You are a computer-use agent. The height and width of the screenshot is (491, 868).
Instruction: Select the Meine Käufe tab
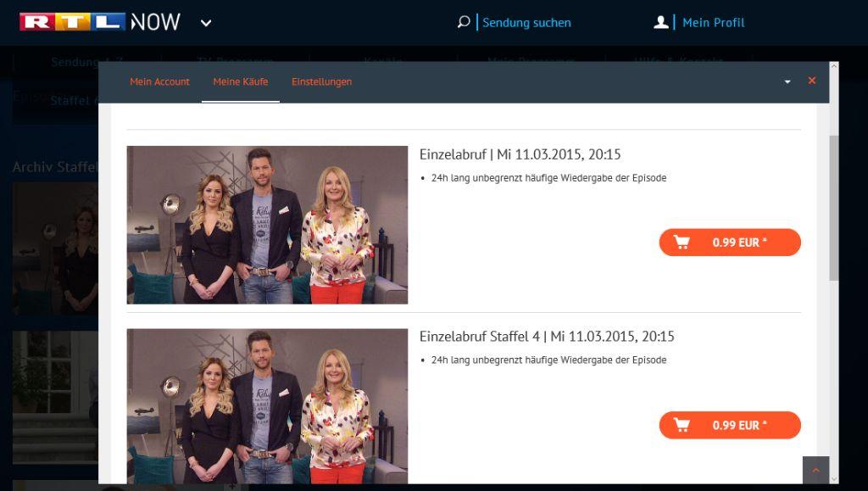240,82
